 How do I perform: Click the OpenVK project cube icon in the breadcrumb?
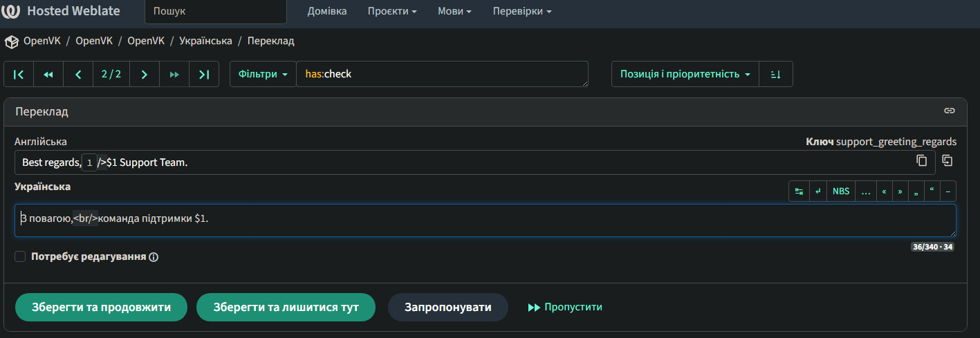pyautogui.click(x=11, y=41)
